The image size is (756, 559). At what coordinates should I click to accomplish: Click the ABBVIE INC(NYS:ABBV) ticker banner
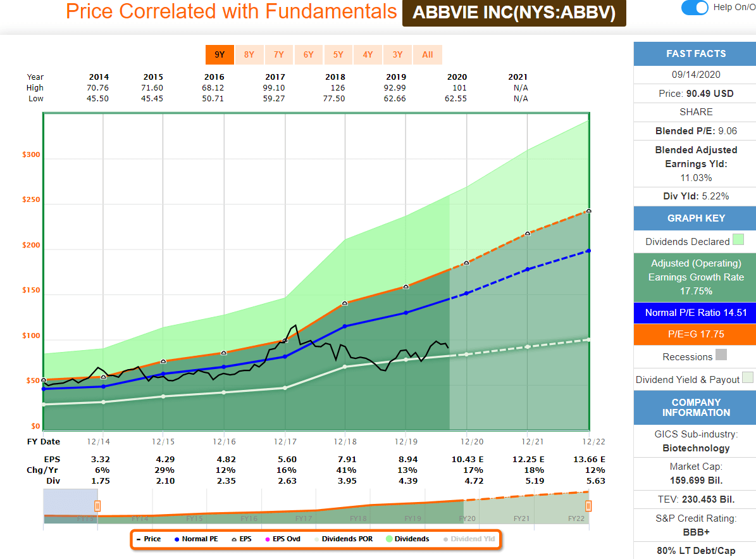(x=514, y=13)
